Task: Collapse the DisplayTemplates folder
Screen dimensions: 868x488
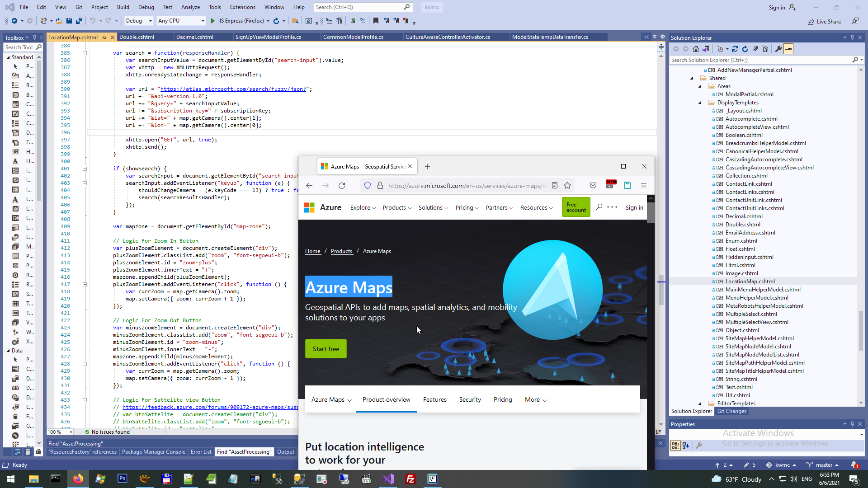Action: pos(700,103)
